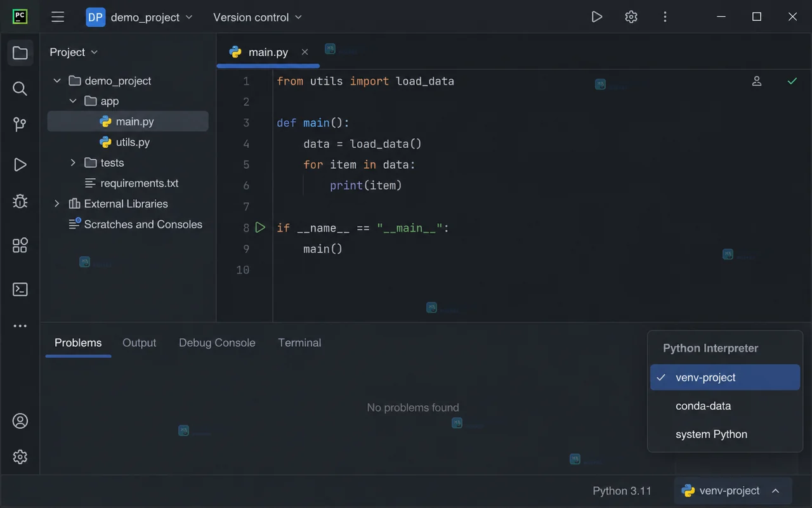Image resolution: width=812 pixels, height=508 pixels.
Task: Select main.py in the project tree
Action: (x=128, y=122)
